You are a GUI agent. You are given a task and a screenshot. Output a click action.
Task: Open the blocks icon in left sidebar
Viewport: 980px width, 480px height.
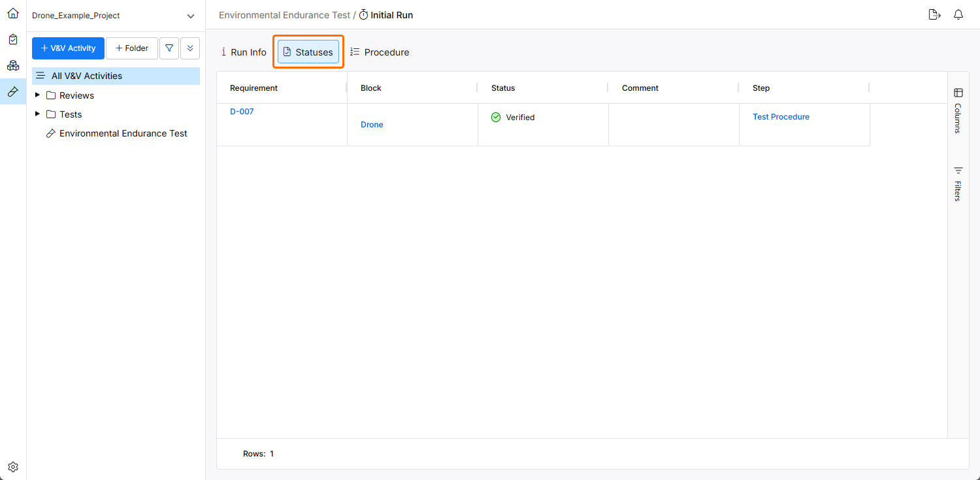[13, 65]
